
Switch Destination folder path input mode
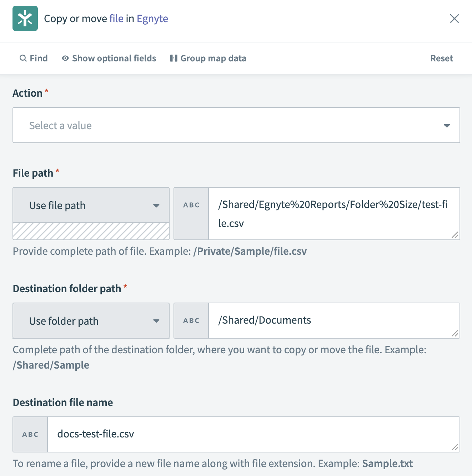click(156, 321)
